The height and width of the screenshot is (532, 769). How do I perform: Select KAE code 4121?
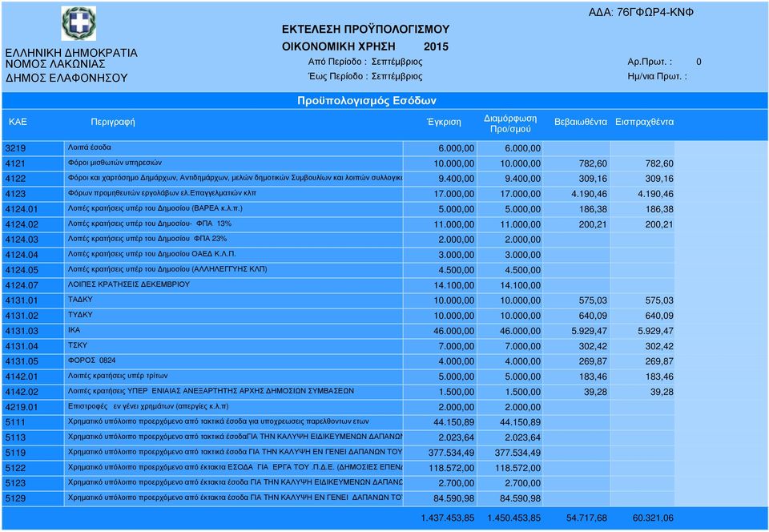pos(15,163)
